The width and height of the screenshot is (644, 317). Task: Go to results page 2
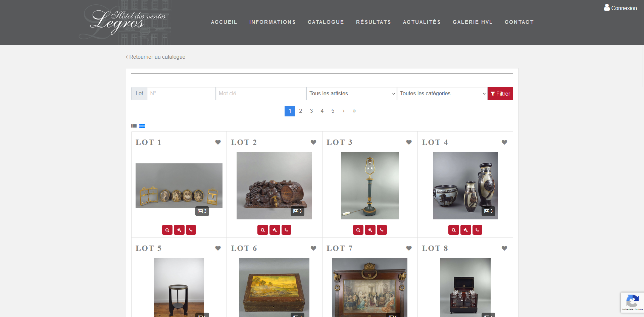(x=301, y=111)
